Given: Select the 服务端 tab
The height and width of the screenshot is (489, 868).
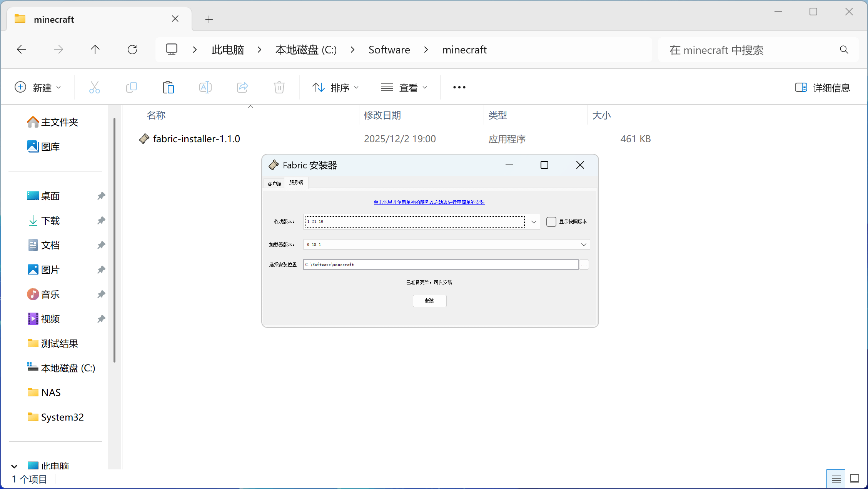Looking at the screenshot, I should point(296,183).
